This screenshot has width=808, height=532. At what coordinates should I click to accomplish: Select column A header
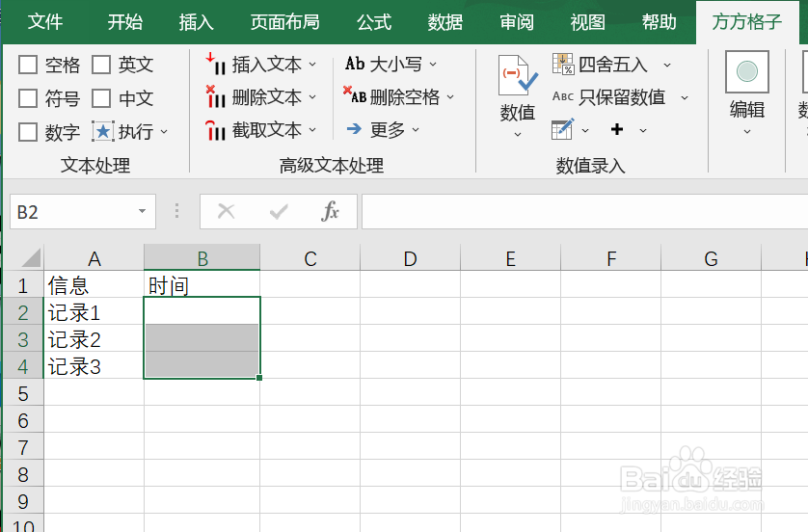click(x=94, y=258)
